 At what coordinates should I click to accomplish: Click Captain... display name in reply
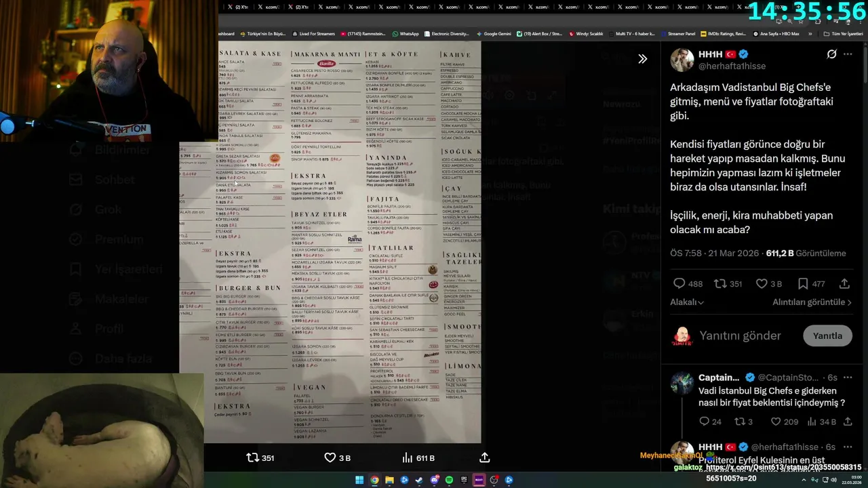(719, 378)
